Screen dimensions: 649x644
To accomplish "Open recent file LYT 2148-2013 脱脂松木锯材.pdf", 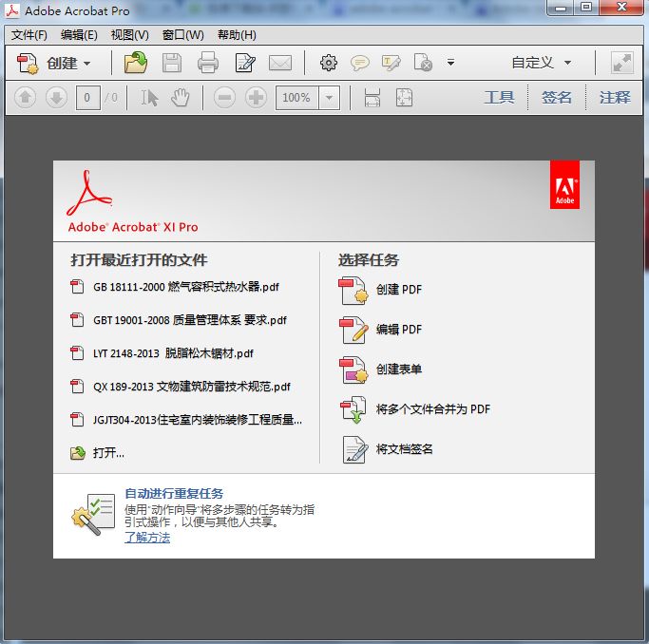I will (x=162, y=353).
